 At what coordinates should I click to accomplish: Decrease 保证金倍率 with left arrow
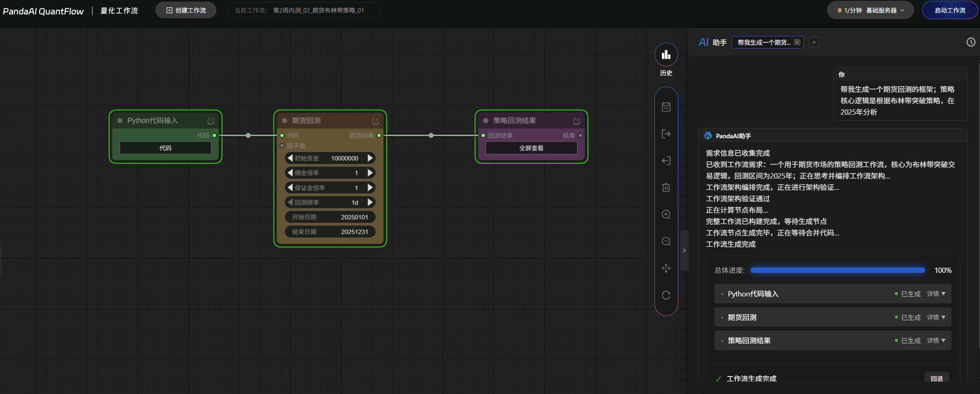pos(290,187)
